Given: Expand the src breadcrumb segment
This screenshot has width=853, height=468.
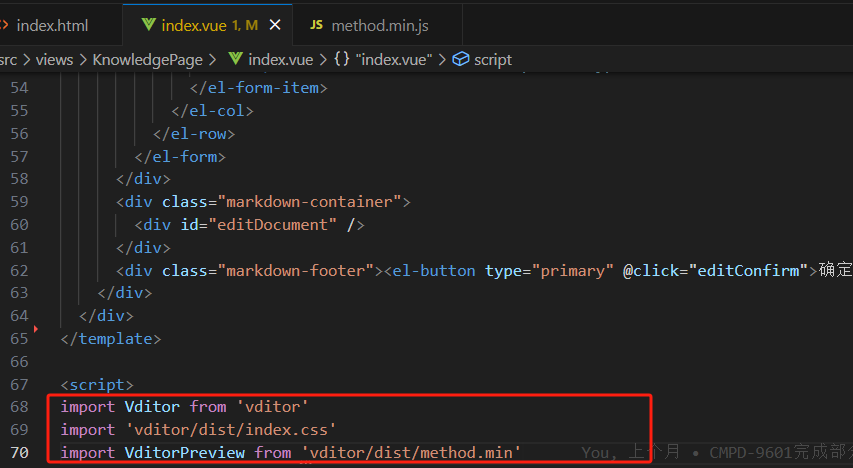Looking at the screenshot, I should (8, 59).
